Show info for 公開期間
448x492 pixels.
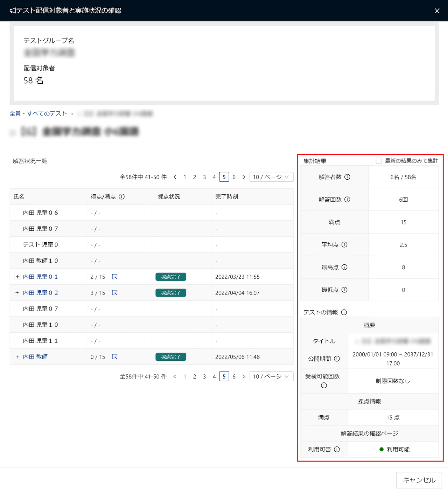coord(337,359)
